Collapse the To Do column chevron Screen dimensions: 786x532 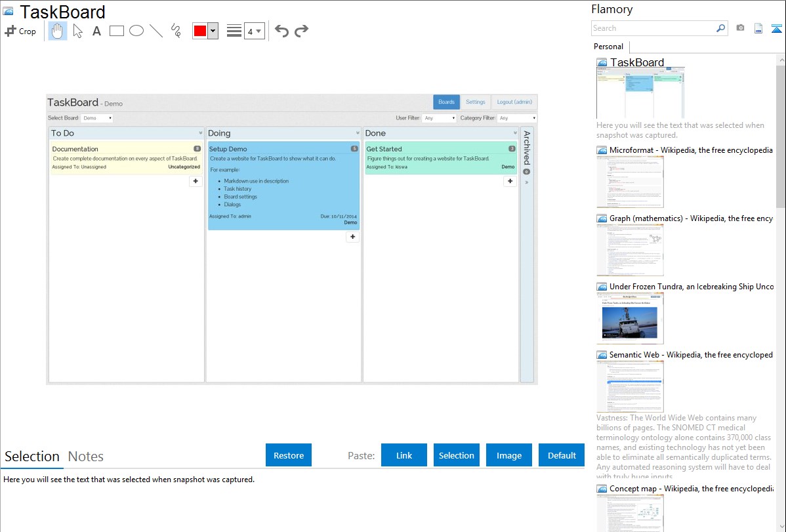coord(201,133)
